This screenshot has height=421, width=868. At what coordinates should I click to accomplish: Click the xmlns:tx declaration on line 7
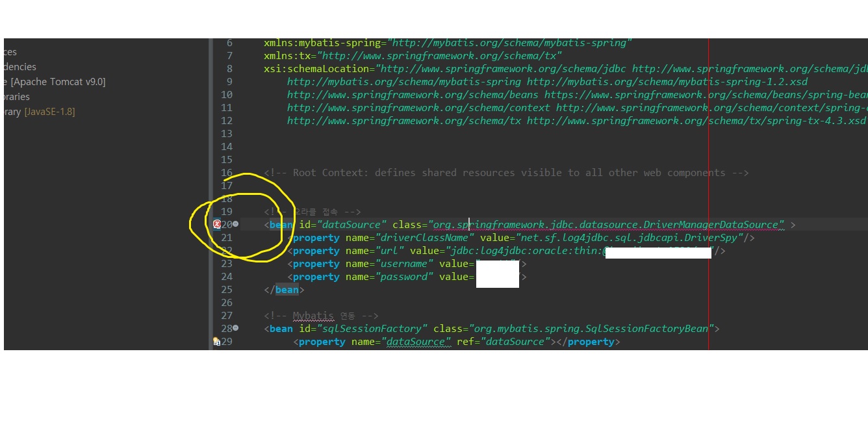(x=413, y=56)
